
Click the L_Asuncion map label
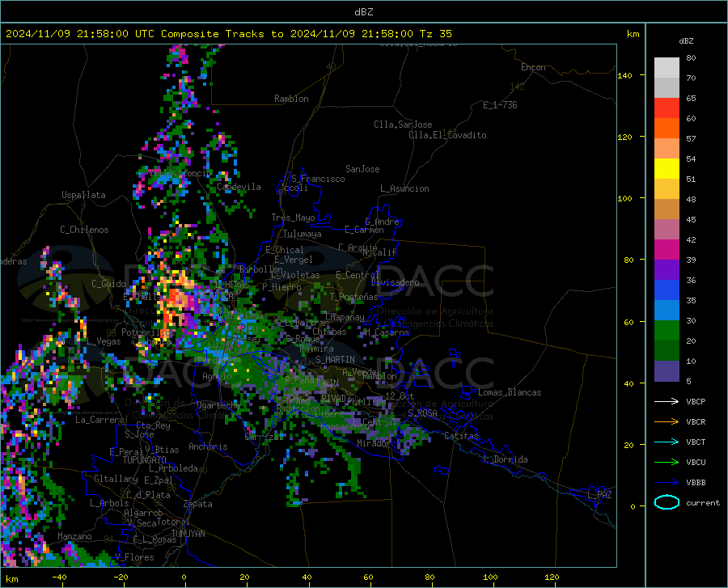[x=404, y=188]
